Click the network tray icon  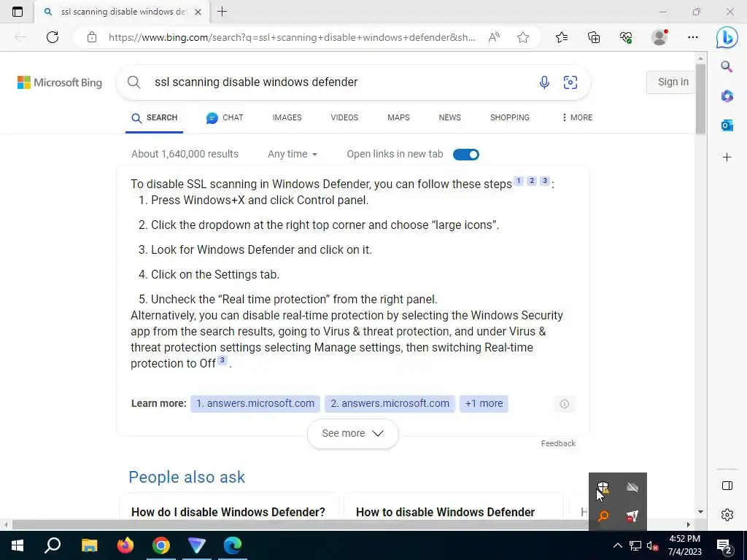tap(635, 545)
